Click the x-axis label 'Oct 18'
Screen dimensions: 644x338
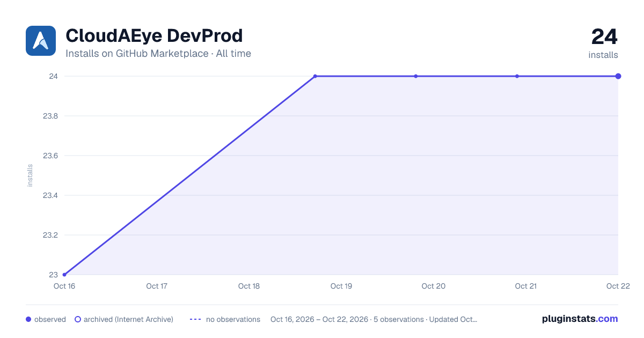click(249, 286)
